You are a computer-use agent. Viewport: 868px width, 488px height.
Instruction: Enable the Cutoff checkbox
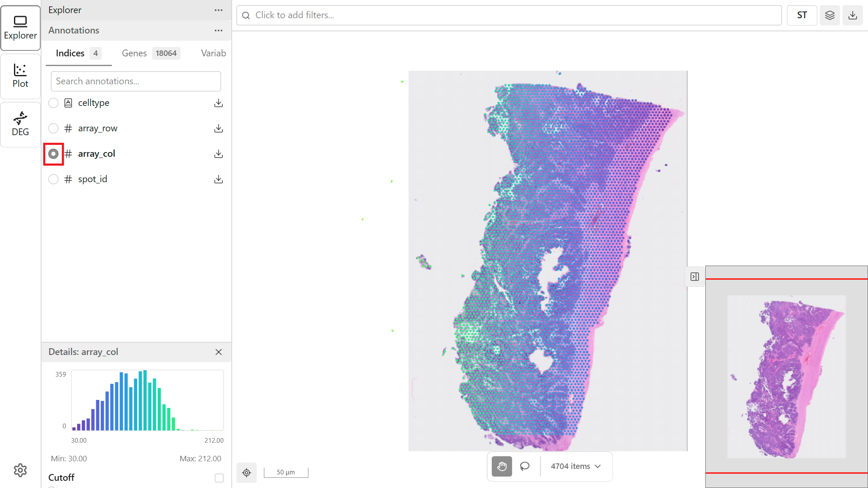219,478
